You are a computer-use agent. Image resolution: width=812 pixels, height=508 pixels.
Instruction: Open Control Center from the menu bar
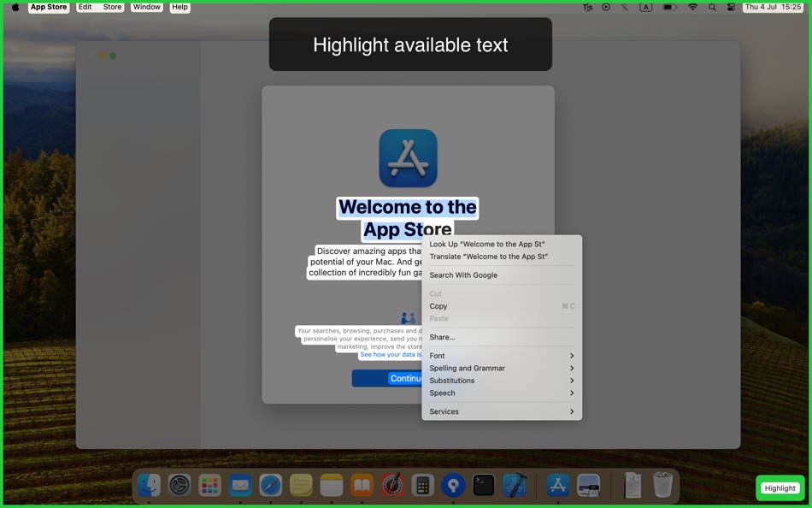click(730, 7)
